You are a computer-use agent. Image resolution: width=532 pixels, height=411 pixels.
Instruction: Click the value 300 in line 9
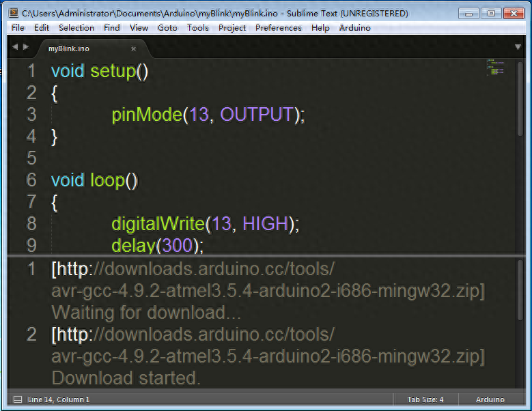pyautogui.click(x=178, y=246)
